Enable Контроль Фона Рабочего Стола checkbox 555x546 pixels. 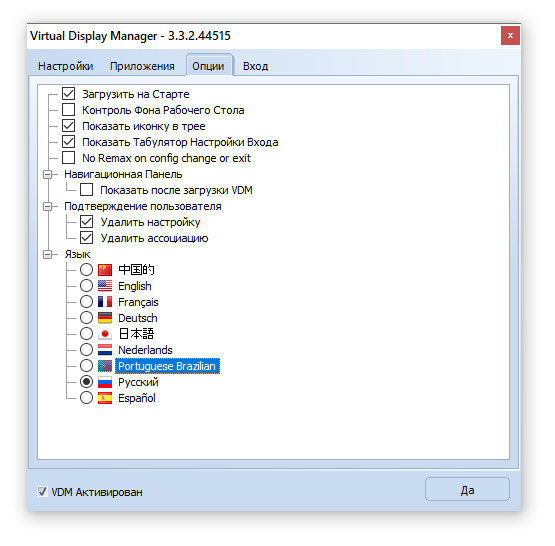click(68, 110)
